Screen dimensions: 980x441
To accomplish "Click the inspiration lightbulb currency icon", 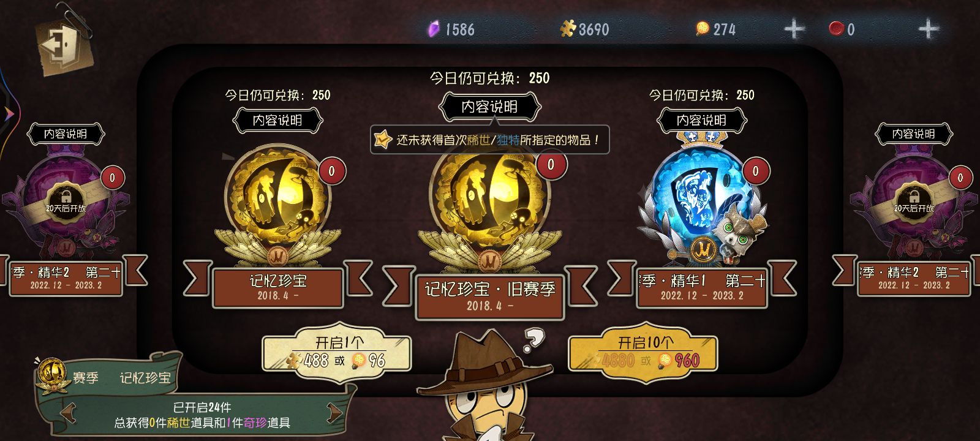I will click(x=702, y=29).
